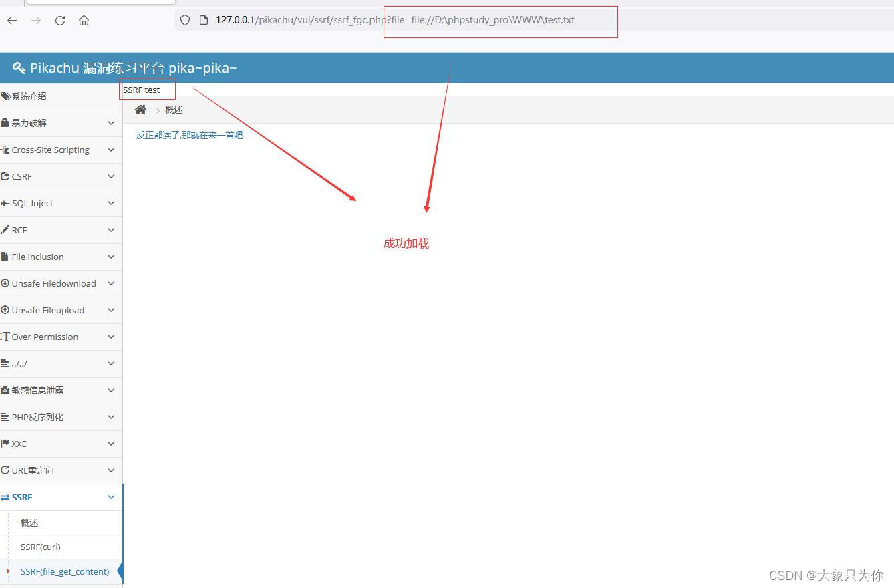This screenshot has height=588, width=894.
Task: Click the icon beside ../../ menu
Action: pyautogui.click(x=5, y=363)
